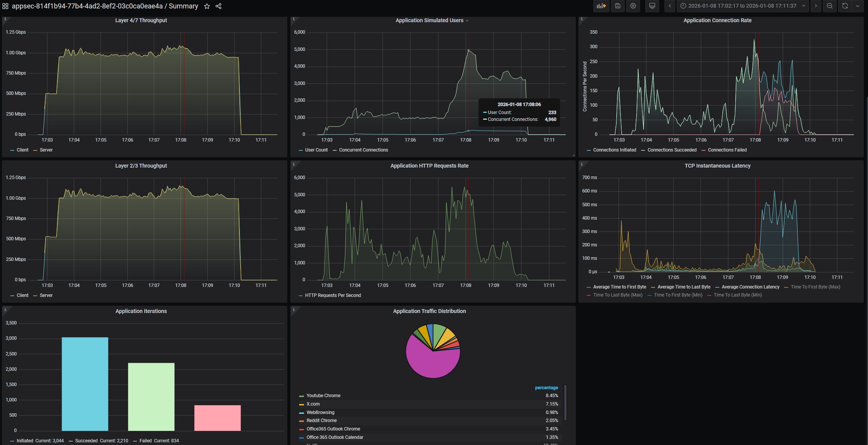This screenshot has width=868, height=445.
Task: Save the dashboard with disk icon
Action: pyautogui.click(x=617, y=6)
